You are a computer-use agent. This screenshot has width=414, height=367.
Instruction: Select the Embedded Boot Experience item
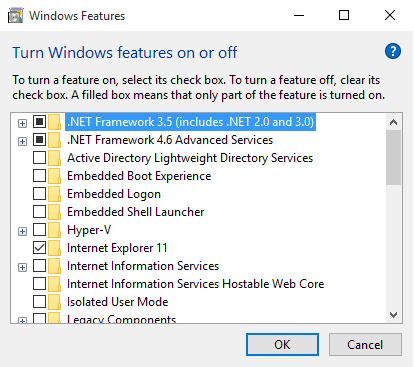139,176
